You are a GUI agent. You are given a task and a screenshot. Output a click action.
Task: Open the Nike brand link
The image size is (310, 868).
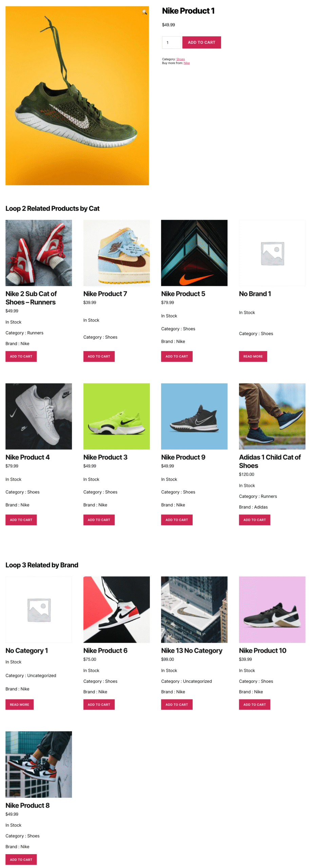[x=187, y=63]
